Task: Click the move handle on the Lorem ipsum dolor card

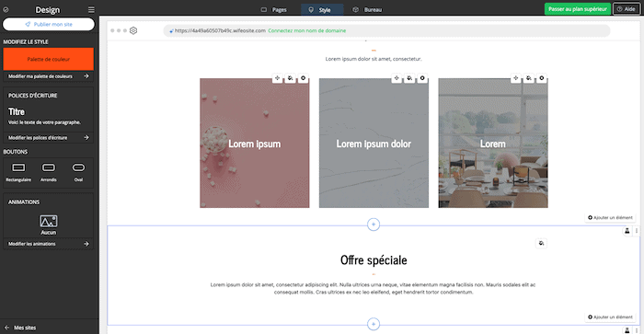Action: [397, 78]
